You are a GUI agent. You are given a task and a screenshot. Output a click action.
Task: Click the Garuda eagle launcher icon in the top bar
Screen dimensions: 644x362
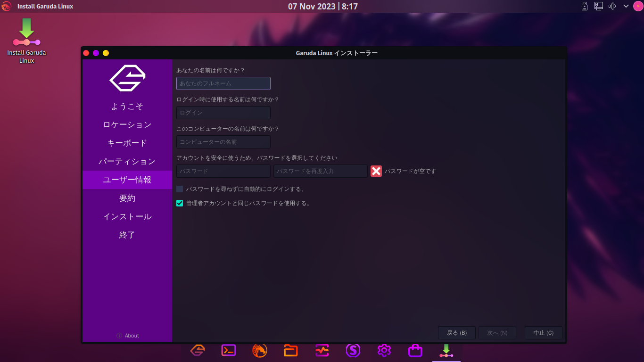6,6
